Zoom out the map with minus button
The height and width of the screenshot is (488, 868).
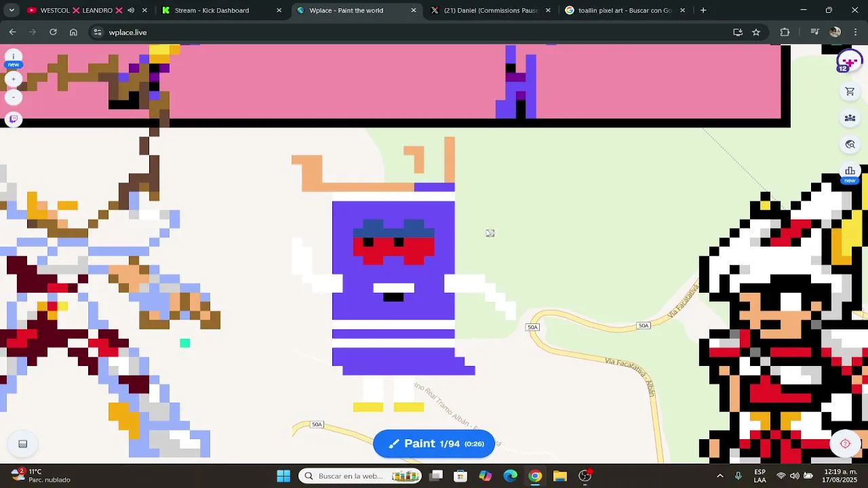tap(13, 97)
